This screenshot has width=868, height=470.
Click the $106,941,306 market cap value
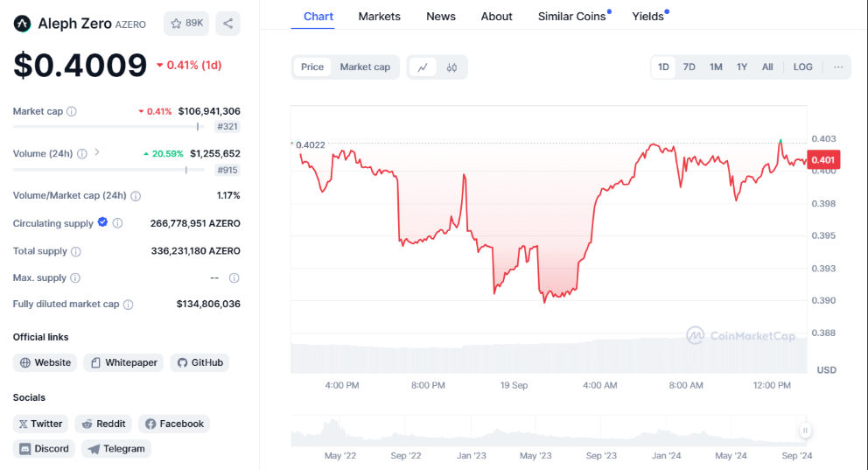pyautogui.click(x=209, y=111)
